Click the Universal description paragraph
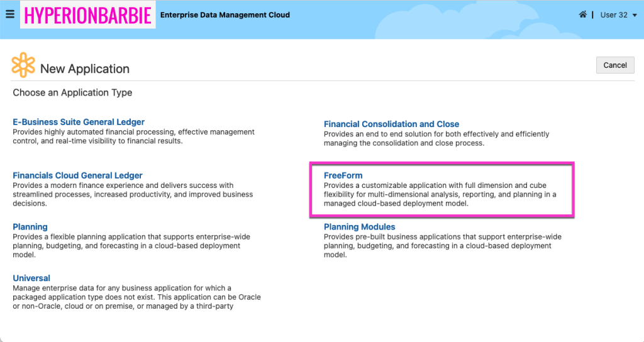644x342 pixels. click(136, 297)
